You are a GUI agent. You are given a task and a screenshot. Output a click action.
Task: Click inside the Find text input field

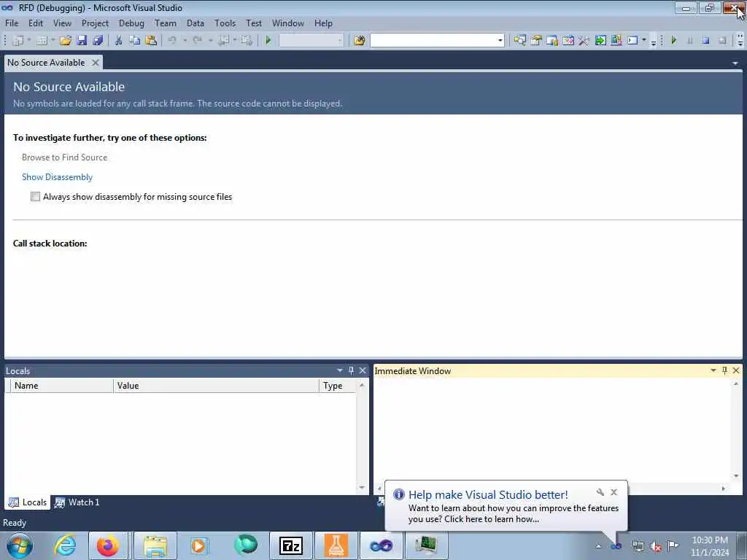433,41
